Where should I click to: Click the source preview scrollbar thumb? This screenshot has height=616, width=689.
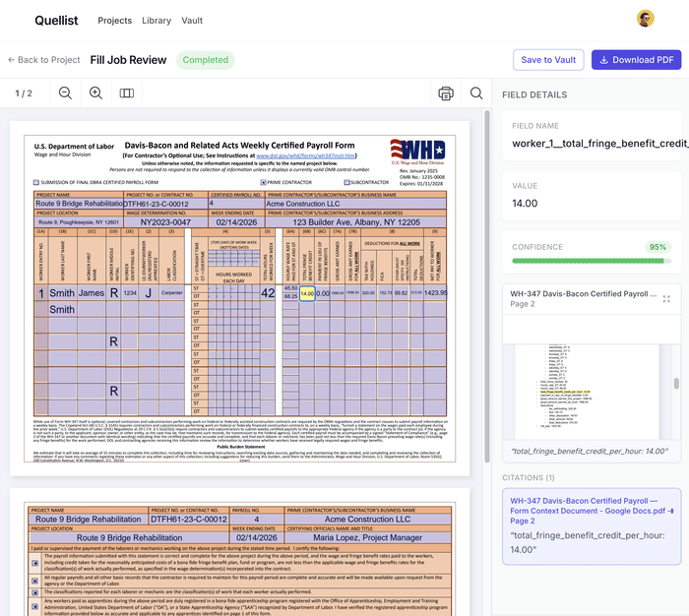tap(675, 384)
